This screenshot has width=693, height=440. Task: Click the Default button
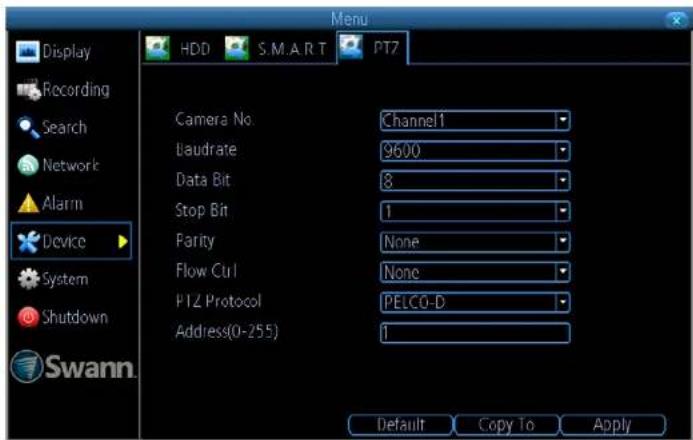[x=400, y=425]
